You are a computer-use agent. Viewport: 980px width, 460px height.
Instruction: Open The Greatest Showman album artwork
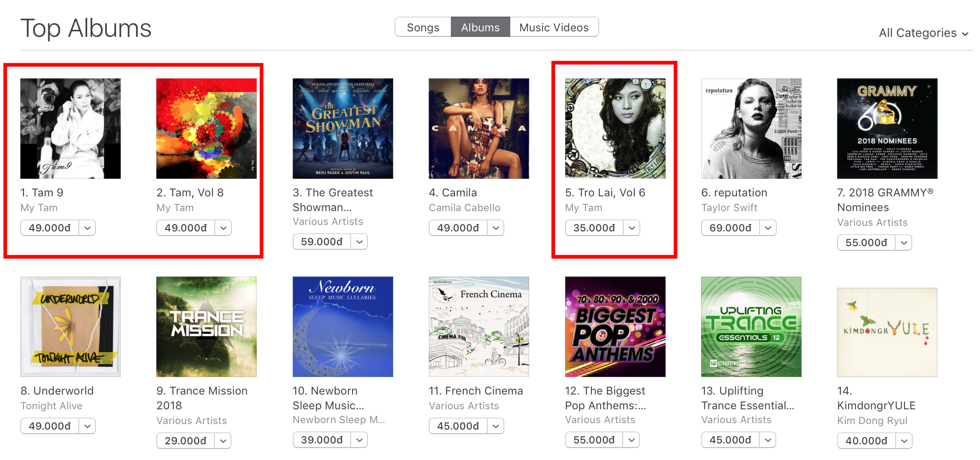pos(343,129)
